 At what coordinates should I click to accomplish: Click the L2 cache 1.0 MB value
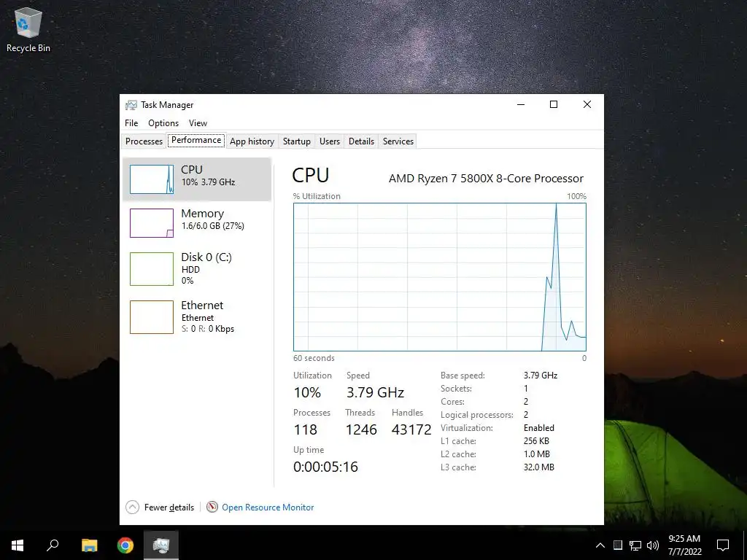tap(536, 454)
